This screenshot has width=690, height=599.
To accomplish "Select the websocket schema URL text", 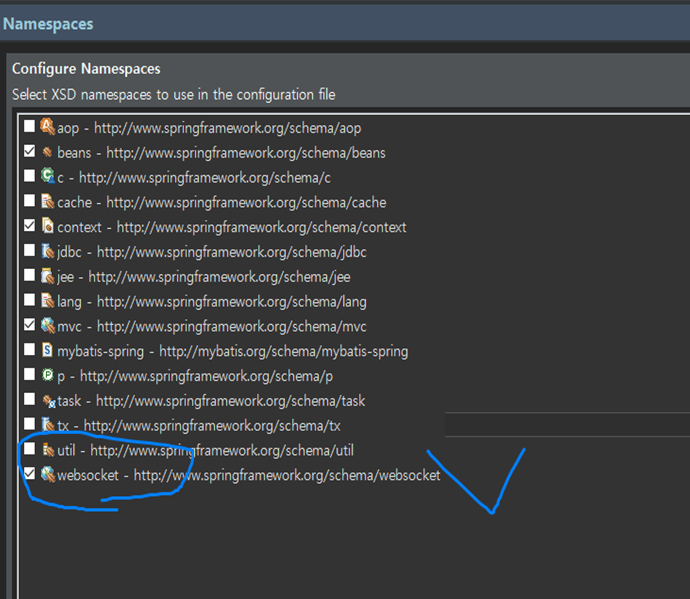I will (287, 475).
